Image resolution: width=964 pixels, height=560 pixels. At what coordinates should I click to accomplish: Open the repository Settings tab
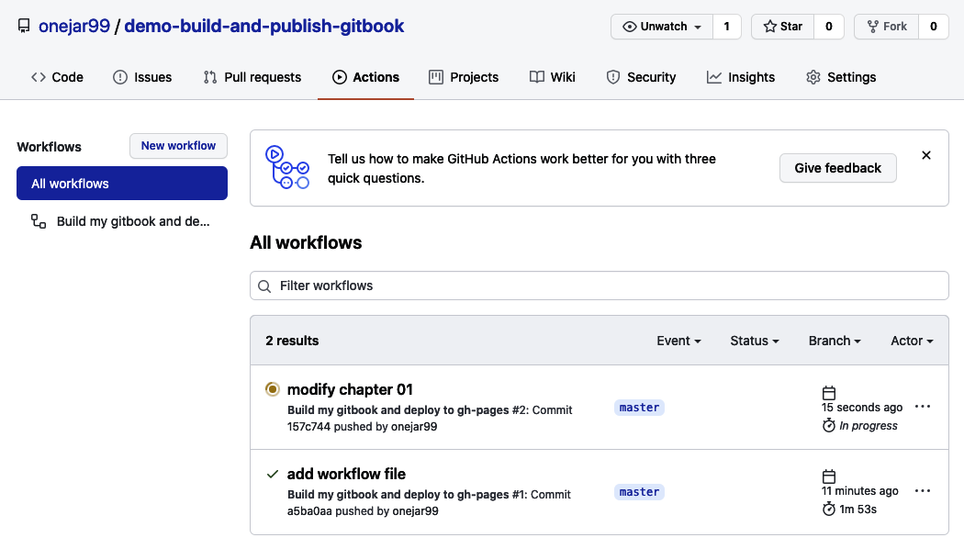[x=841, y=77]
